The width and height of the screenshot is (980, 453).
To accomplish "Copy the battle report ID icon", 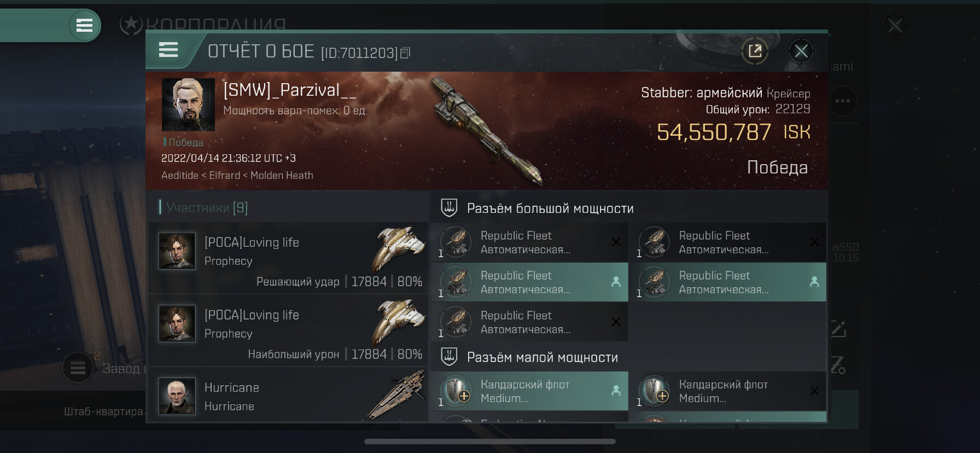I will [x=405, y=53].
